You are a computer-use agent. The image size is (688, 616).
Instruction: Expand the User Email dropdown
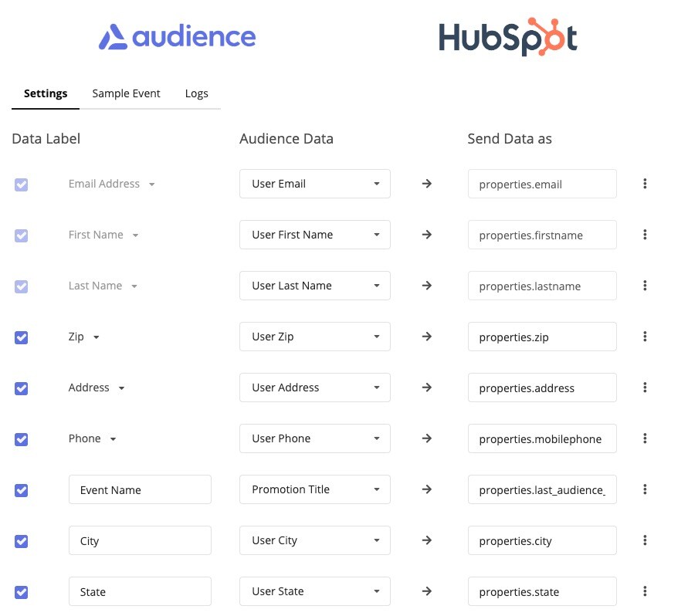[x=314, y=184]
